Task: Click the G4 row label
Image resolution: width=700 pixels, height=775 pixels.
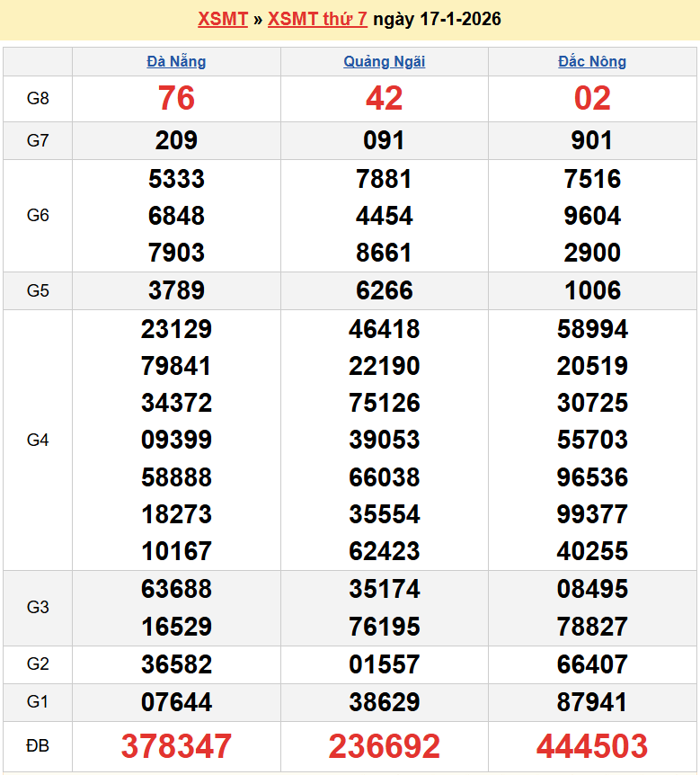Action: tap(38, 440)
